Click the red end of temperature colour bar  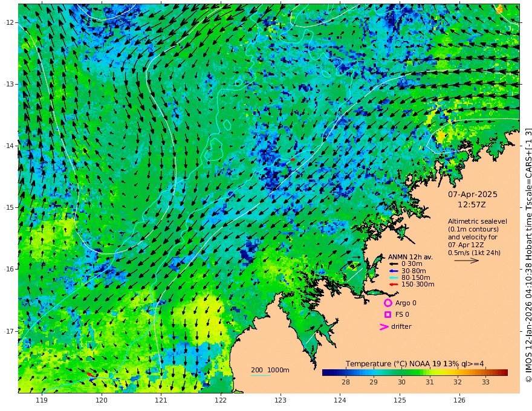[x=505, y=372]
